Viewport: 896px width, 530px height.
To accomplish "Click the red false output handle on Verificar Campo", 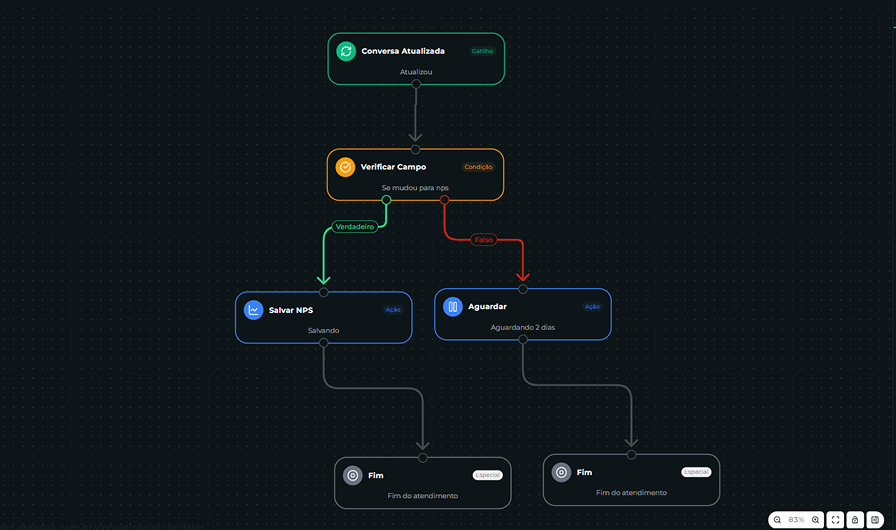I will [x=444, y=200].
